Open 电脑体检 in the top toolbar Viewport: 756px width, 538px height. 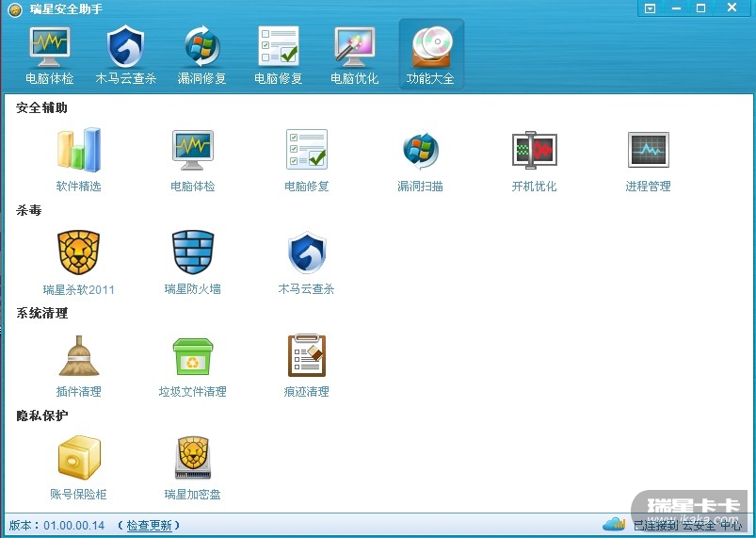coord(49,56)
